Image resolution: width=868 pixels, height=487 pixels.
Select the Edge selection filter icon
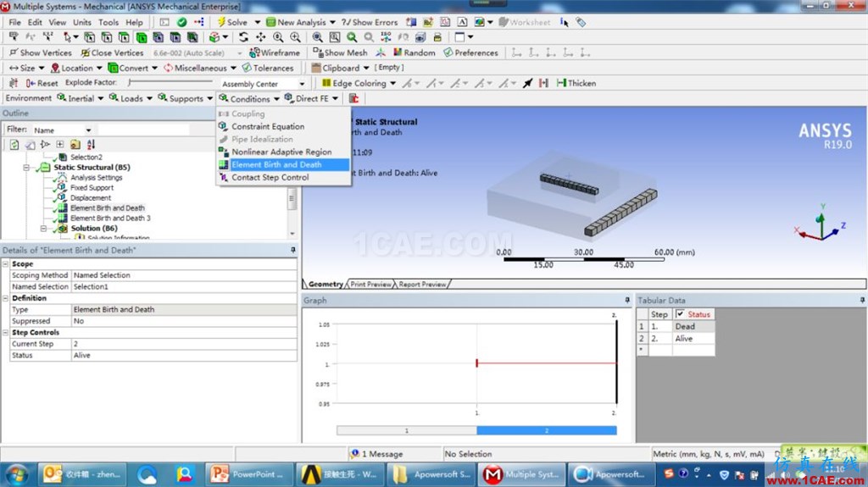click(x=107, y=37)
